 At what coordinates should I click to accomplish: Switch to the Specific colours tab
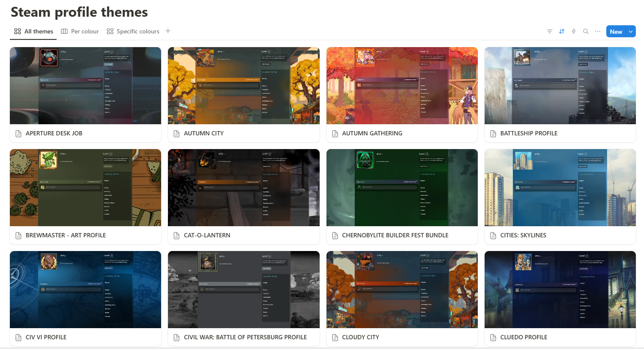tap(133, 31)
